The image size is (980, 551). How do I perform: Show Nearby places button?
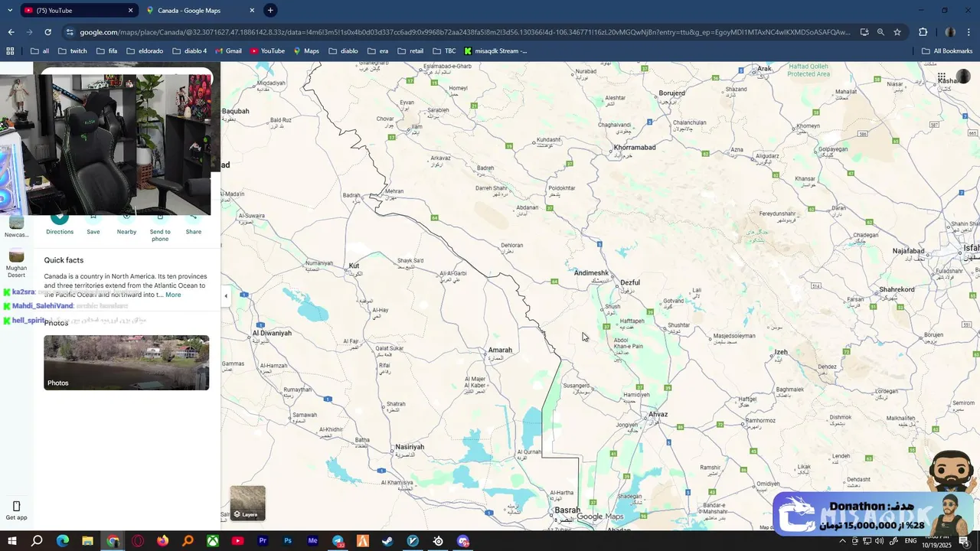pyautogui.click(x=126, y=223)
